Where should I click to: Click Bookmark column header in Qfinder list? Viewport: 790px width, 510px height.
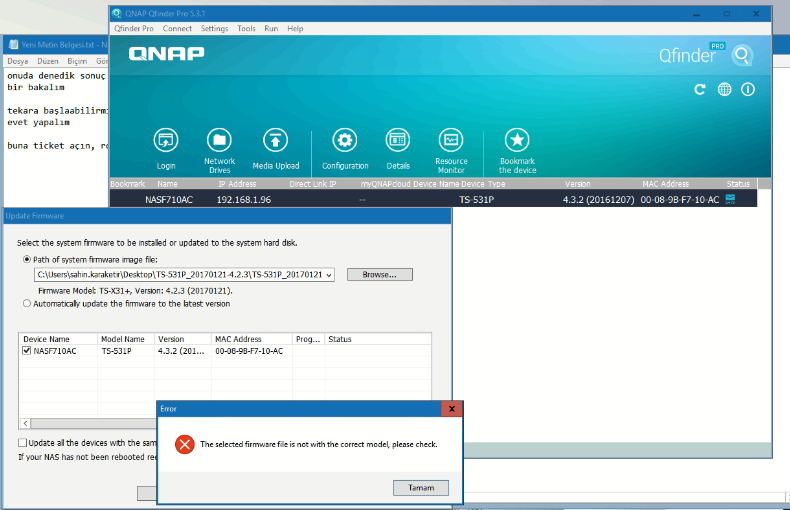[x=127, y=184]
